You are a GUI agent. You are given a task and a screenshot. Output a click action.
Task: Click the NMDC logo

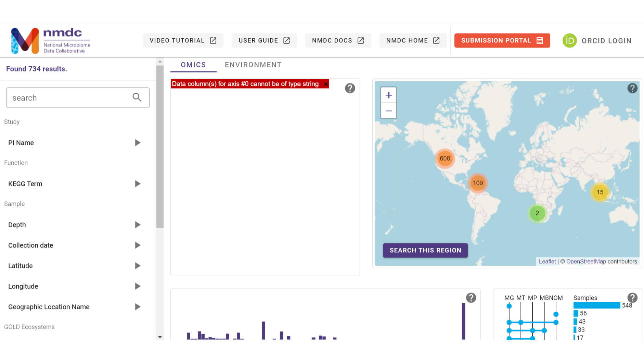pos(51,41)
